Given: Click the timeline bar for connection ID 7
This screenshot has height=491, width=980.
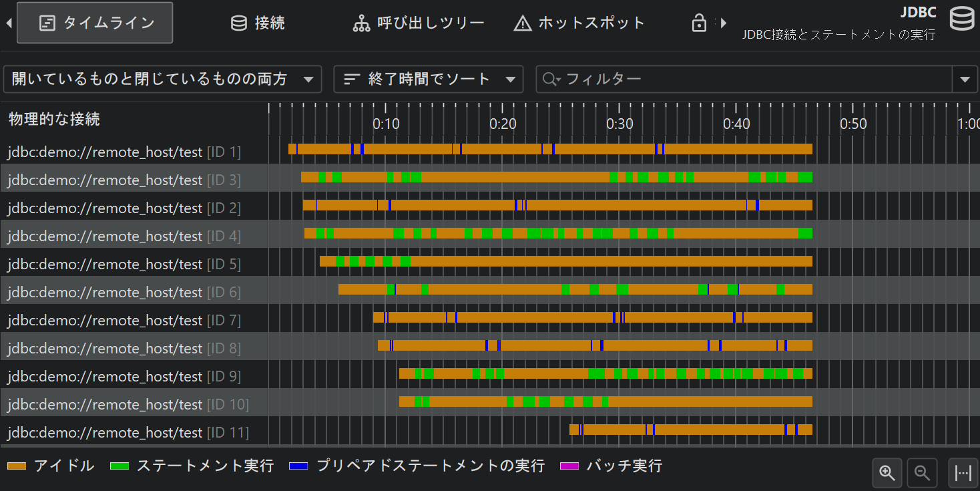Looking at the screenshot, I should 593,317.
